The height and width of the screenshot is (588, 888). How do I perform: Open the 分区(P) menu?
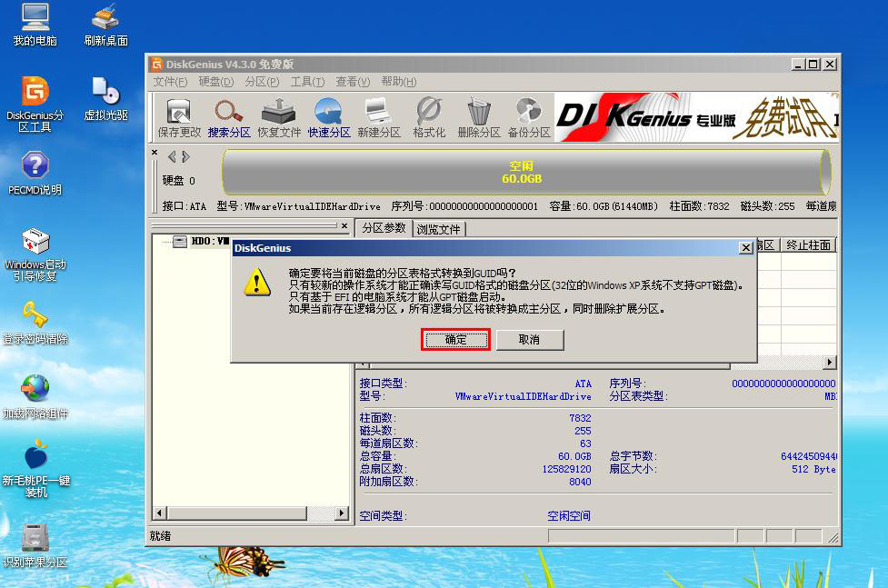tap(262, 82)
